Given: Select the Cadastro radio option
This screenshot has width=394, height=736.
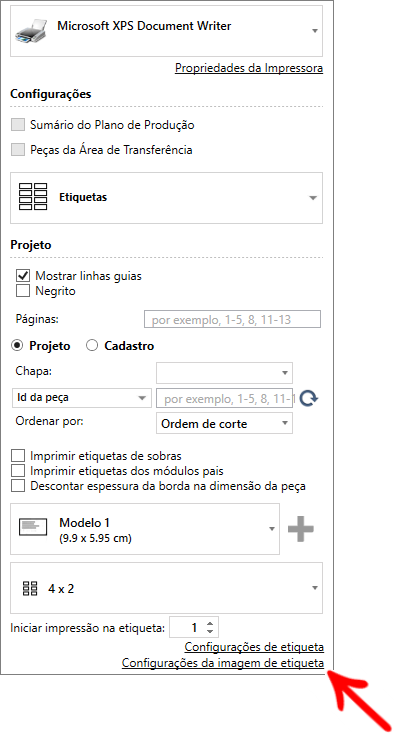Looking at the screenshot, I should 92,346.
